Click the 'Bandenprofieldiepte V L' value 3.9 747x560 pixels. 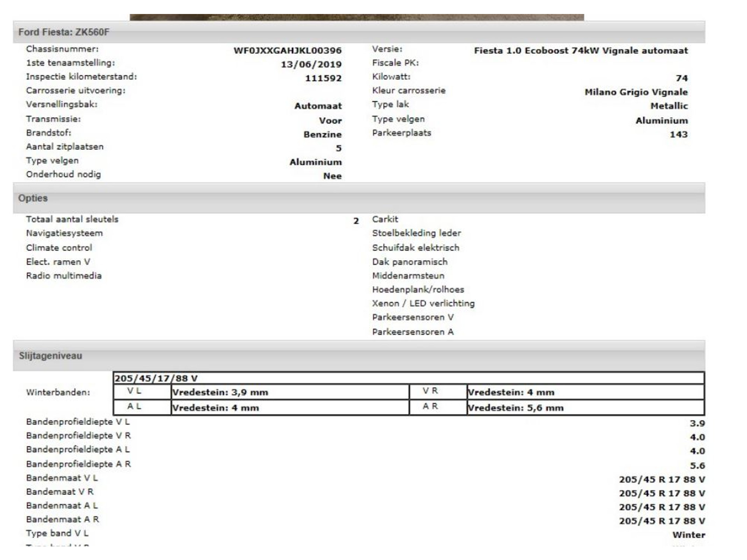[x=697, y=423]
